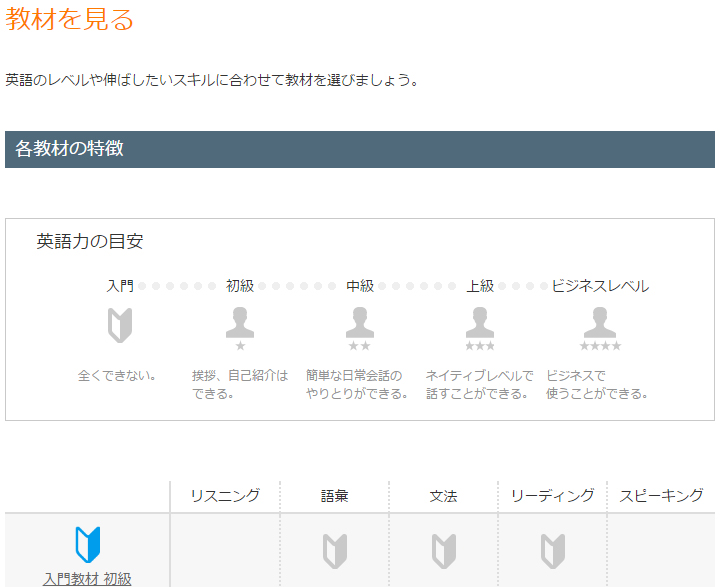Select the 語彙 column header
This screenshot has width=728, height=587.
pyautogui.click(x=334, y=496)
